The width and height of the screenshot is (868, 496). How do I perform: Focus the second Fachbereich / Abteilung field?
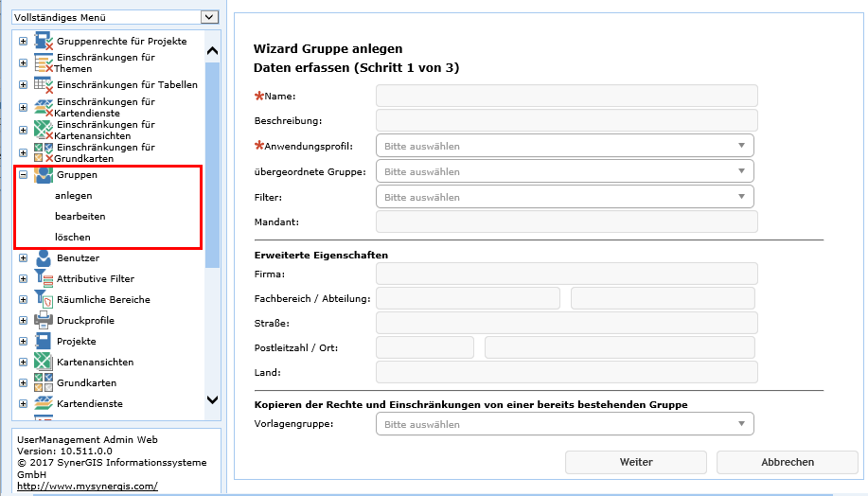point(664,298)
